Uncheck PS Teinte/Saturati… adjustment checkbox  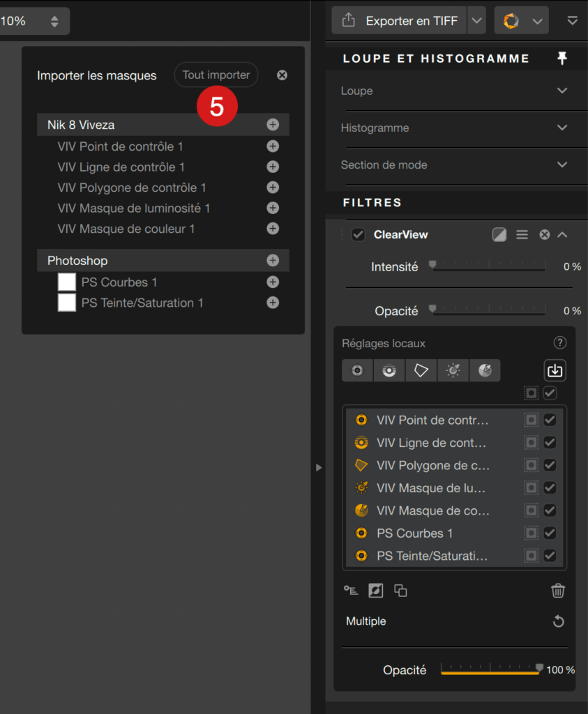[550, 556]
